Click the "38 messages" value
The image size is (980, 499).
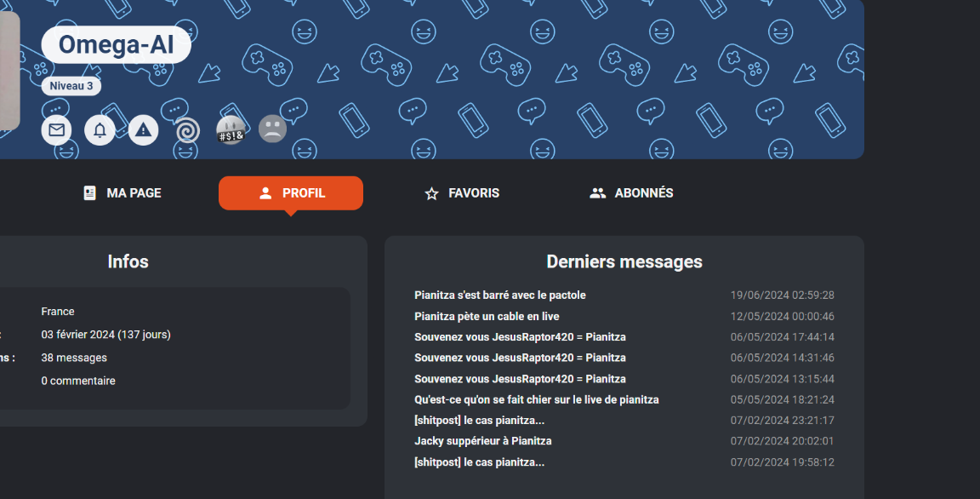pos(74,358)
